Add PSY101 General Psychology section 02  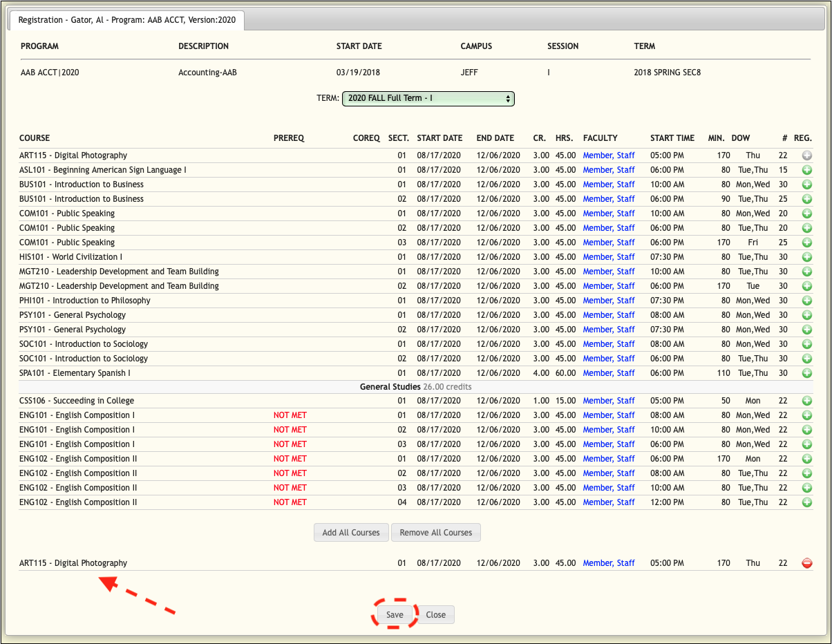(x=806, y=330)
